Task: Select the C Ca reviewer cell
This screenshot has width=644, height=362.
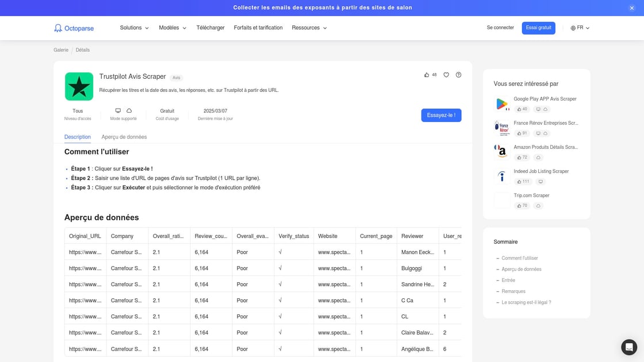Action: (417, 301)
